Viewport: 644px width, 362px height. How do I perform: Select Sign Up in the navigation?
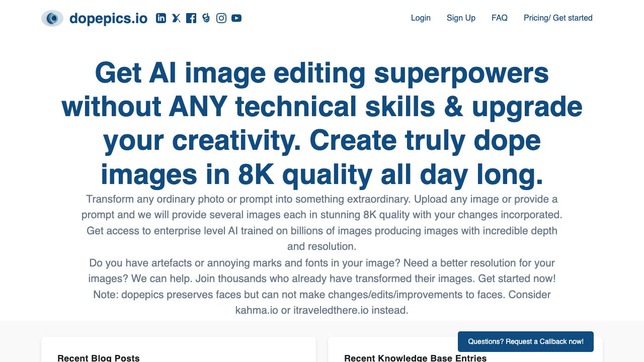pyautogui.click(x=461, y=18)
